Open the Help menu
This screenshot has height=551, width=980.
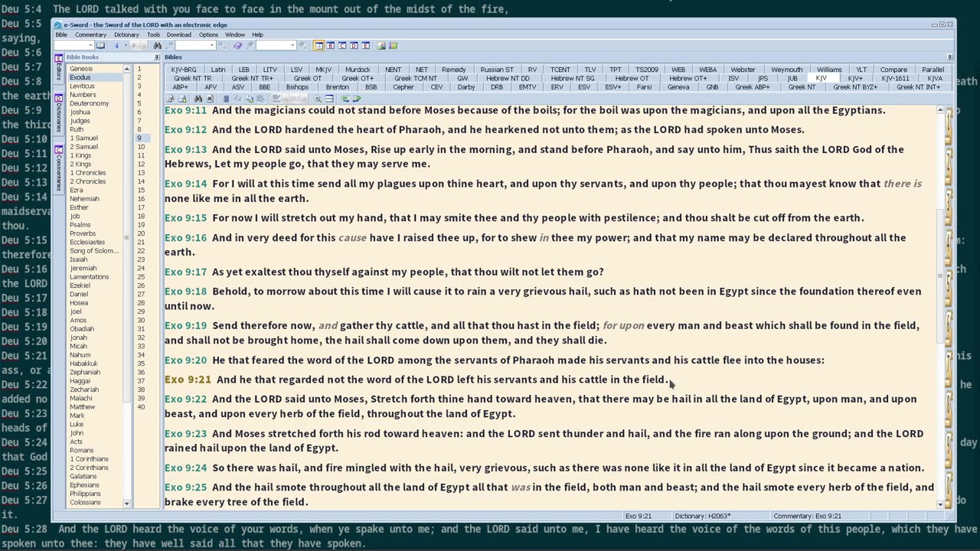coord(257,34)
